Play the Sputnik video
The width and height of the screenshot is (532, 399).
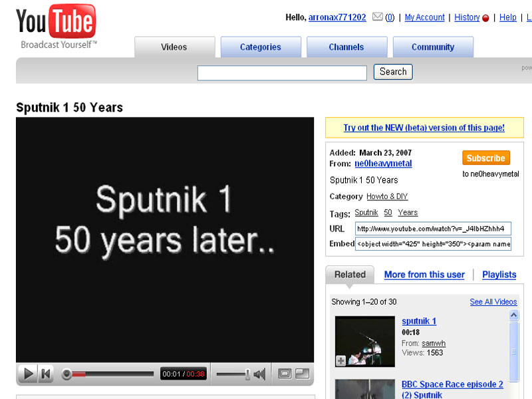28,374
